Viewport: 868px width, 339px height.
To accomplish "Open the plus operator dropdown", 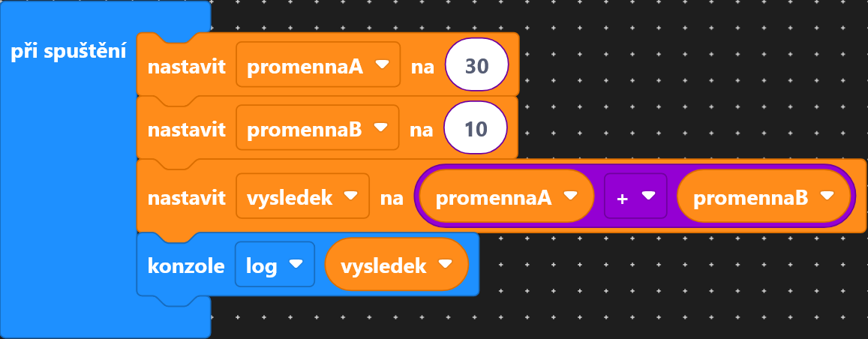I will pyautogui.click(x=635, y=196).
